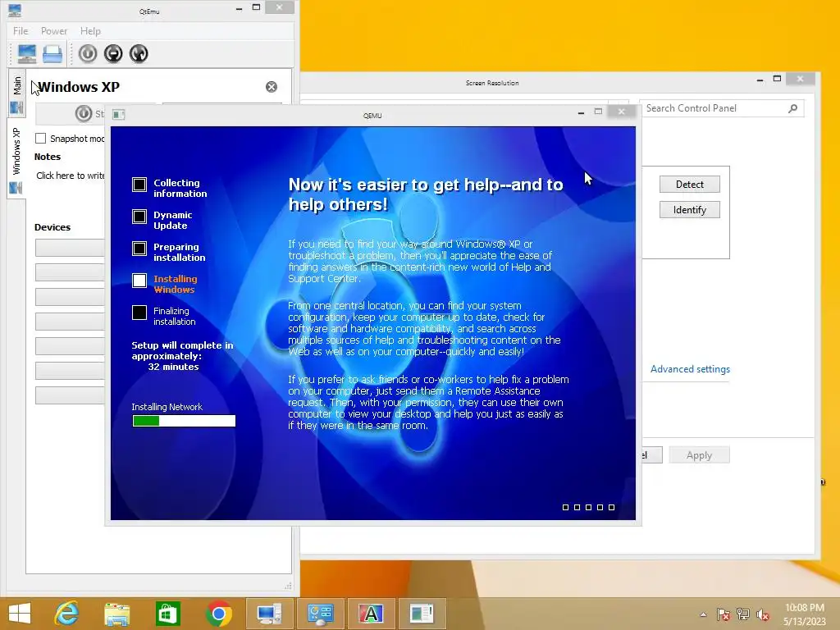This screenshot has width=840, height=630.
Task: Click the power start icon in QtEmu toolbar
Action: (x=88, y=53)
